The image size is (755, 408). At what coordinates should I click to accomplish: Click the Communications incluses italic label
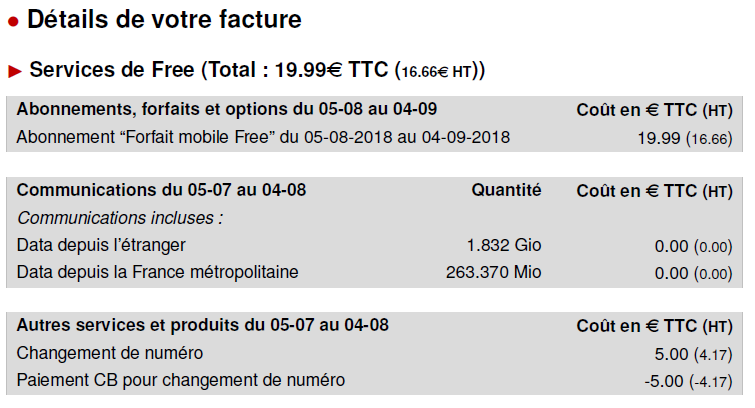pyautogui.click(x=120, y=218)
